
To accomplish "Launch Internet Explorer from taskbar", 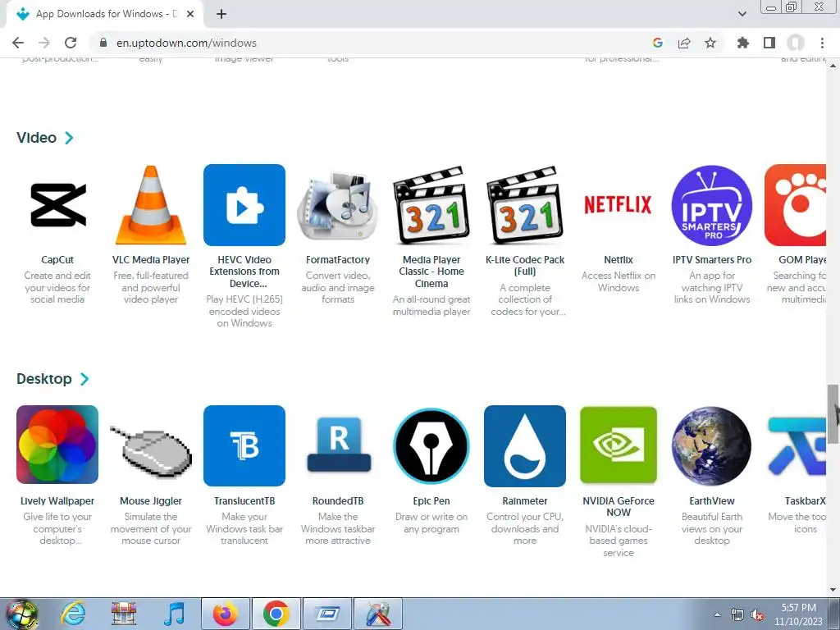I will (73, 614).
